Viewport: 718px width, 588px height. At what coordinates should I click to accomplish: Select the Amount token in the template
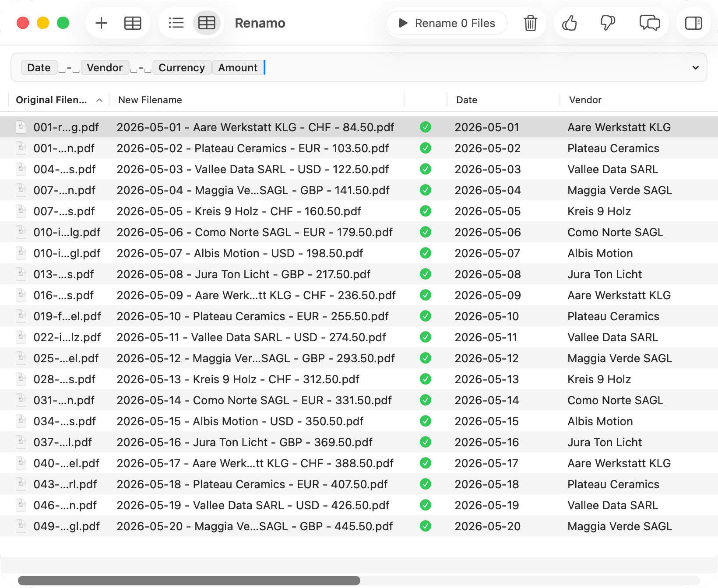click(x=238, y=67)
